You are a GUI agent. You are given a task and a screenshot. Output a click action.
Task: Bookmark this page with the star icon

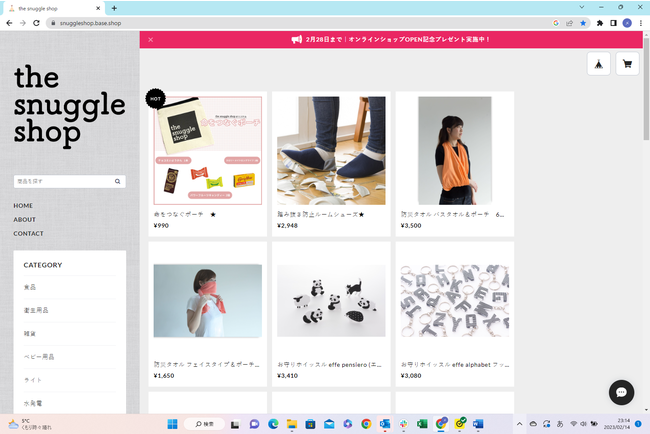coord(583,22)
